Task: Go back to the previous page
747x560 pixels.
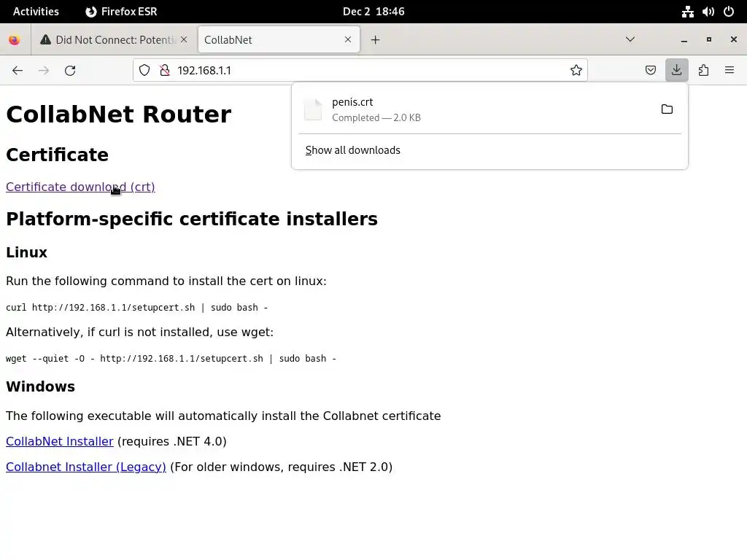Action: [18, 71]
